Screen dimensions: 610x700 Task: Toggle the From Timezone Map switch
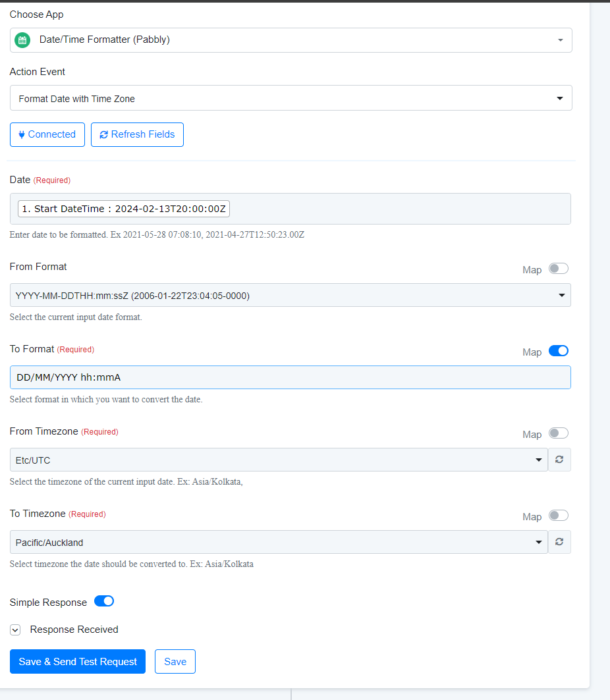click(558, 433)
